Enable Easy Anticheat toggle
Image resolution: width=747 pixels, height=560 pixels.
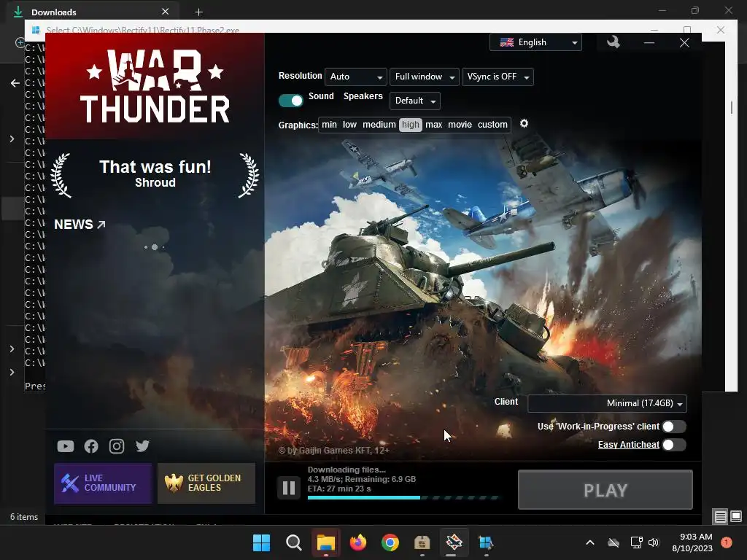[x=674, y=446]
